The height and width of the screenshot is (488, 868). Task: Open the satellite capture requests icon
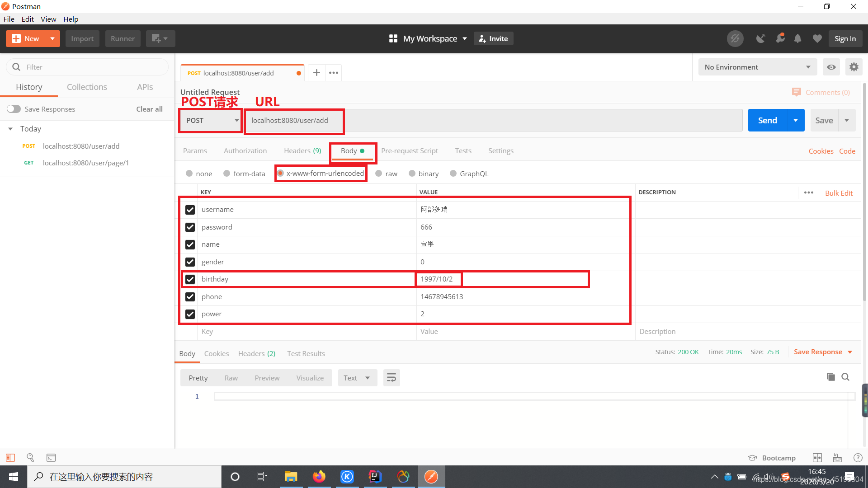(x=761, y=38)
